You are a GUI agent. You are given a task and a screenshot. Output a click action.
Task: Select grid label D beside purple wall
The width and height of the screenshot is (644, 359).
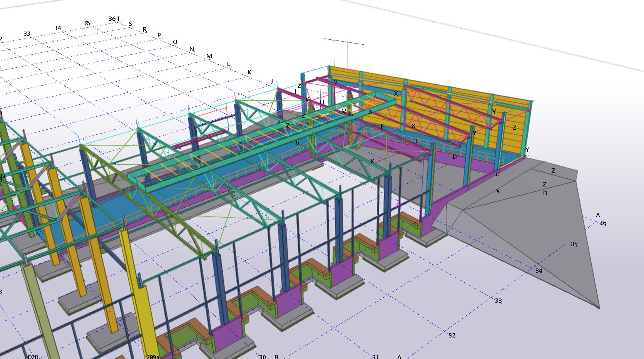(x=455, y=157)
